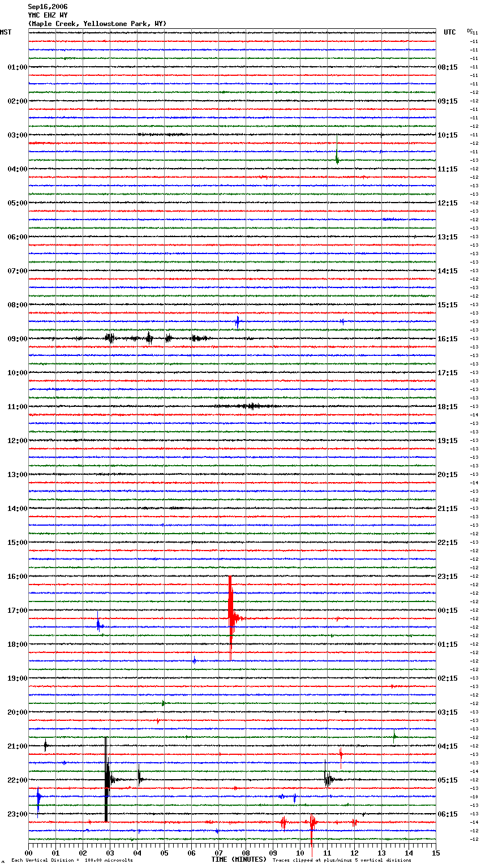Click the UTC column header
This screenshot has width=481, height=868.
click(449, 32)
